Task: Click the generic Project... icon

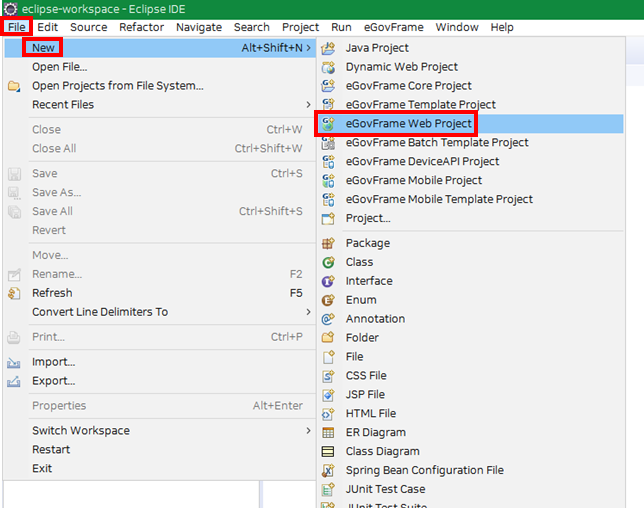Action: tap(328, 218)
